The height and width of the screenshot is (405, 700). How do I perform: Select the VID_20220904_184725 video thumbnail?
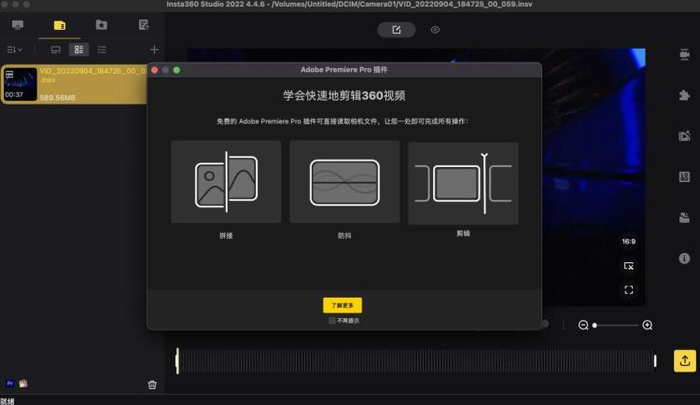tap(20, 84)
